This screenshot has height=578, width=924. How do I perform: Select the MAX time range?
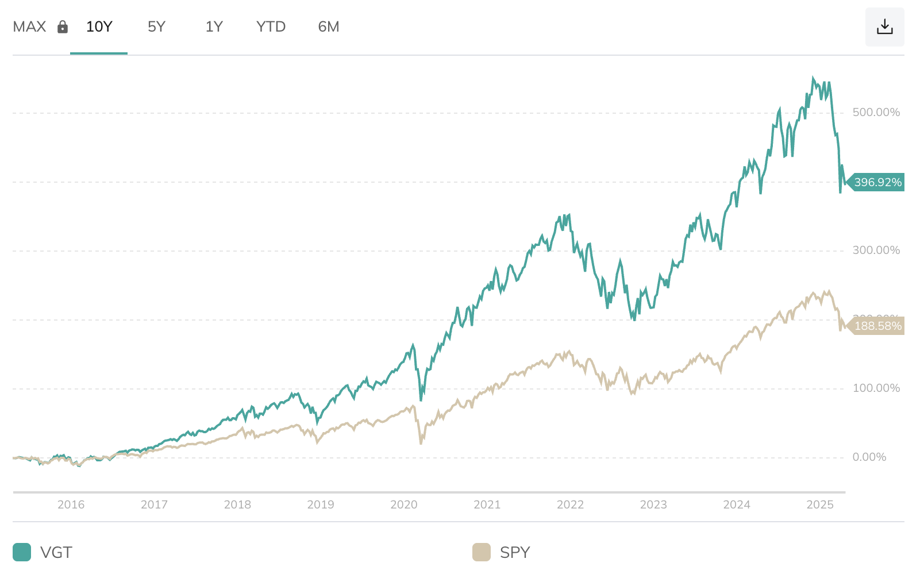coord(30,26)
